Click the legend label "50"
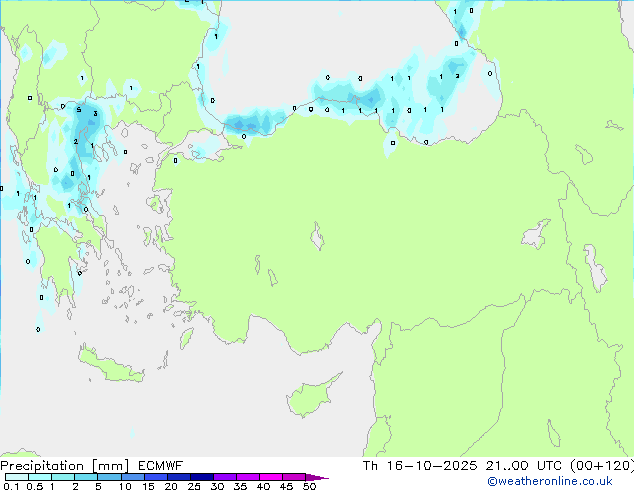 pos(309,486)
